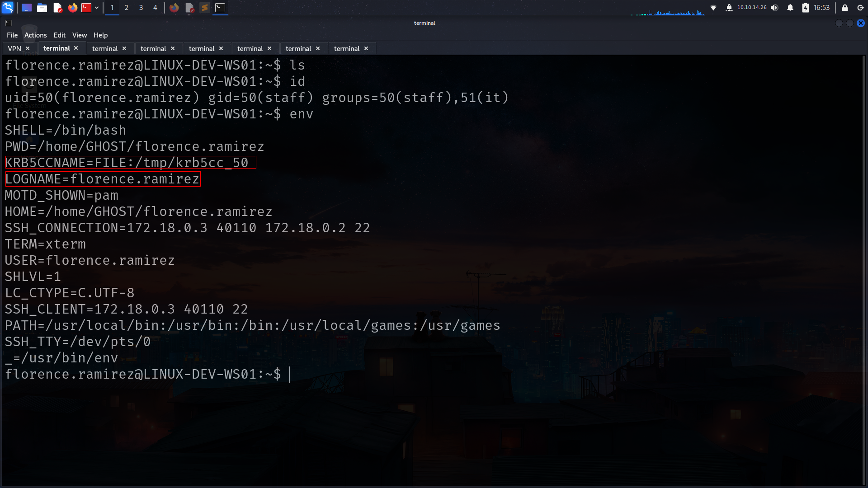Click the LC_CTYPE=C.UTF-8 line

(x=70, y=293)
